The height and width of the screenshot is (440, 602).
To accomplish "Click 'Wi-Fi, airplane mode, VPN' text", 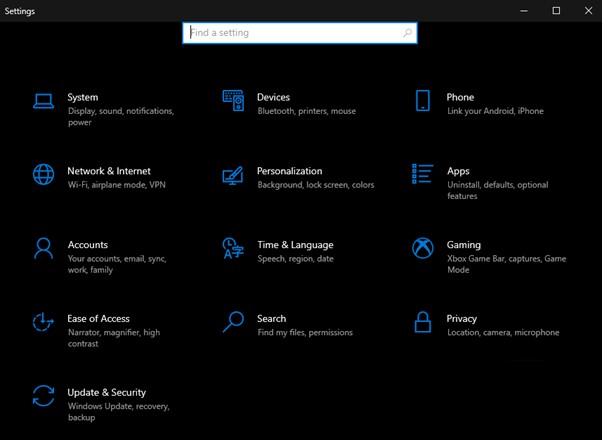I will pos(117,185).
